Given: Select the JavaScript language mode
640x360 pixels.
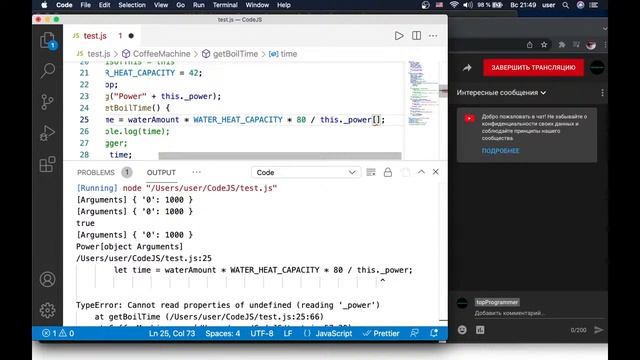Looking at the screenshot, I should point(333,333).
